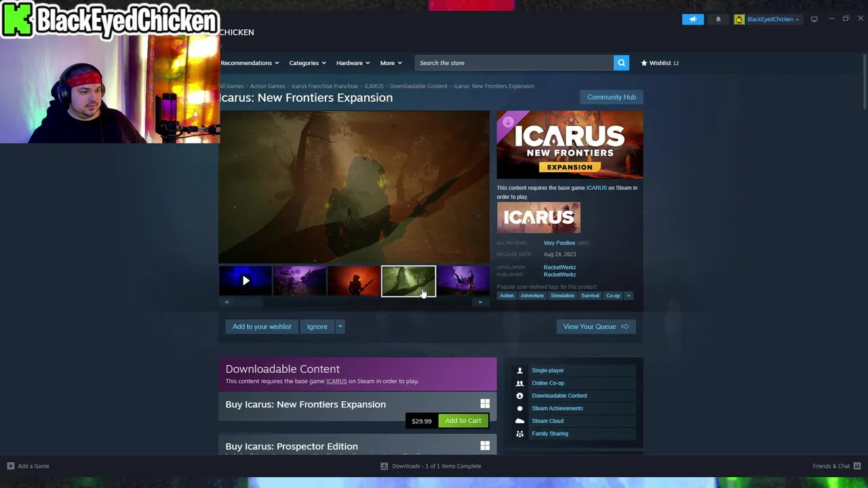Click the Downloads status icon
Image resolution: width=868 pixels, height=488 pixels.
click(384, 466)
